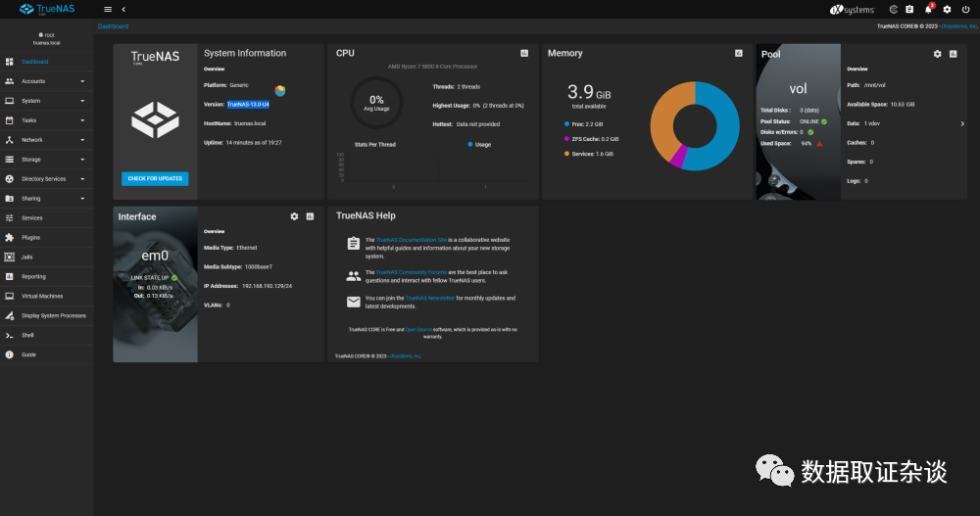Screen dimensions: 980x516
Task: Open the Shell menu item
Action: click(47, 336)
